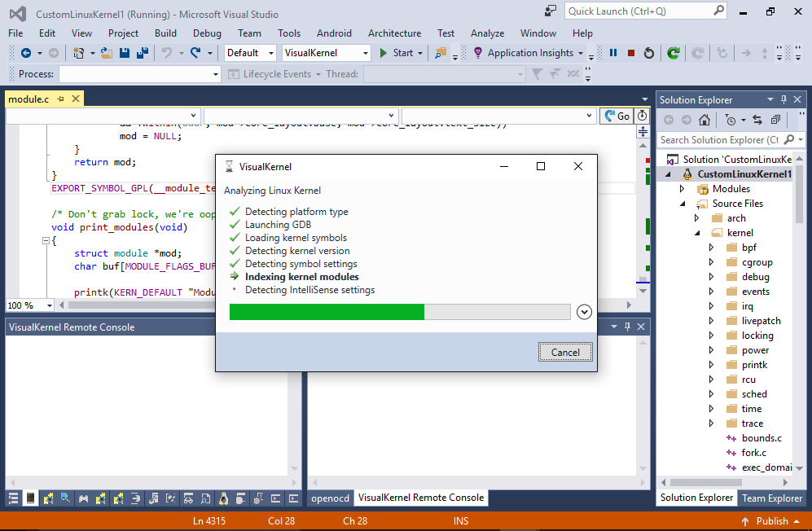Click the Save All toolbar icon
Screen dimensions: 812x531
[143, 53]
